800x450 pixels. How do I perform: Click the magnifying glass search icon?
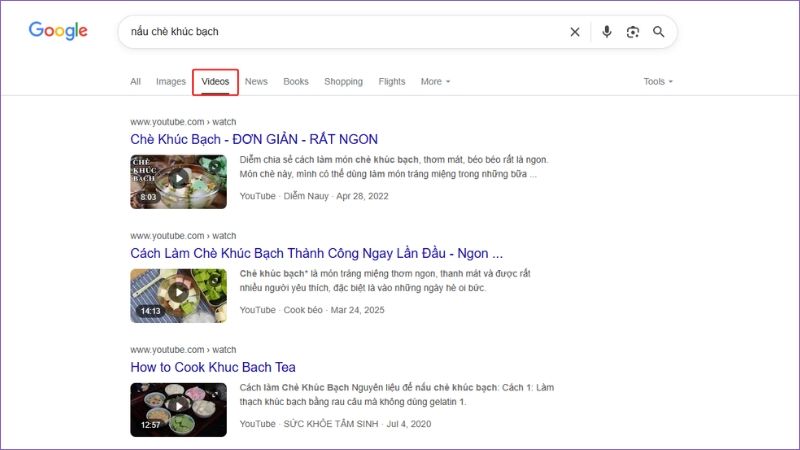click(659, 32)
